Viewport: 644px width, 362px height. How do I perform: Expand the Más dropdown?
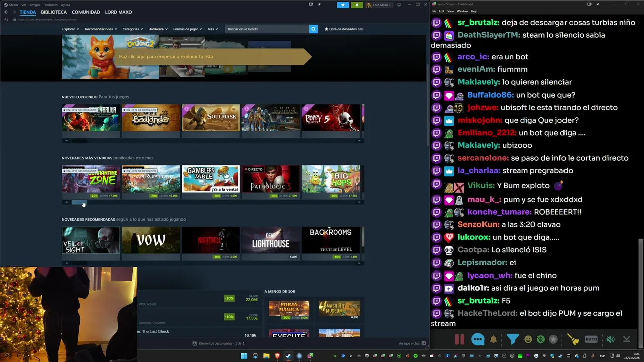pyautogui.click(x=213, y=29)
